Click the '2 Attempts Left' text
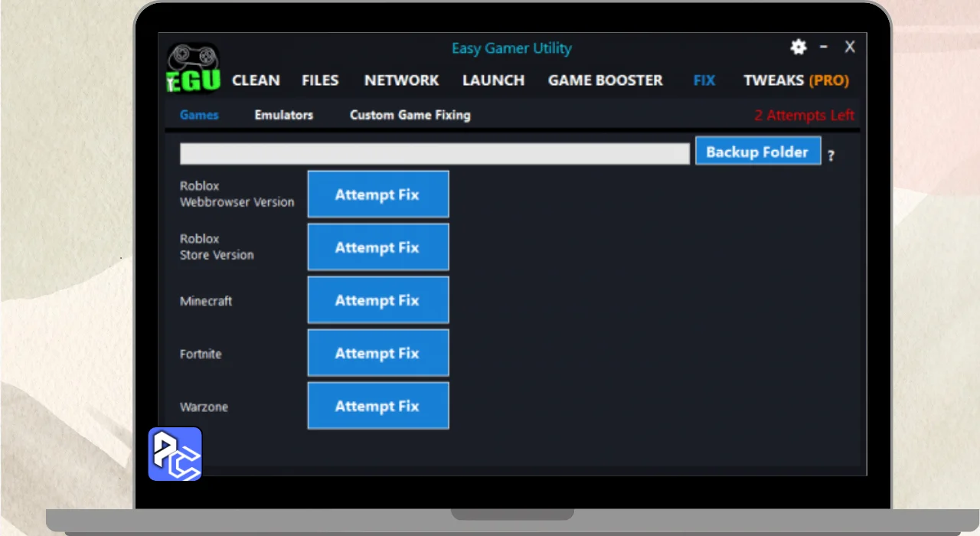Screen dimensions: 980x536 coord(804,116)
